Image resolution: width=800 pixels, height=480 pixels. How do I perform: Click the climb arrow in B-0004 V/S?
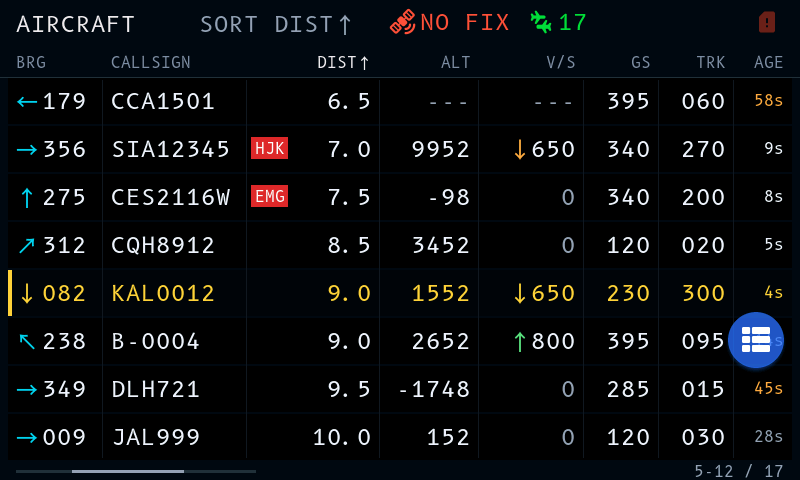click(x=520, y=342)
